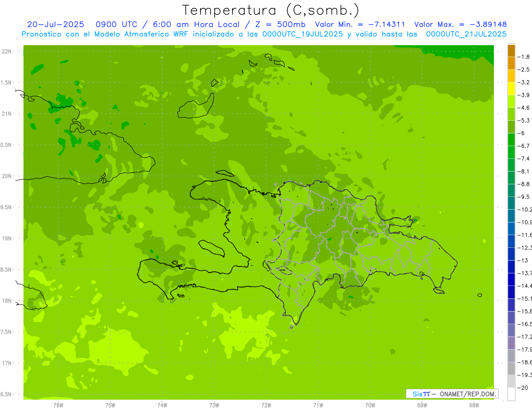Viewport: 532px width, 411px height.
Task: Click the "0000UTC_19JUL2025" initialization time text
Action: (x=302, y=34)
